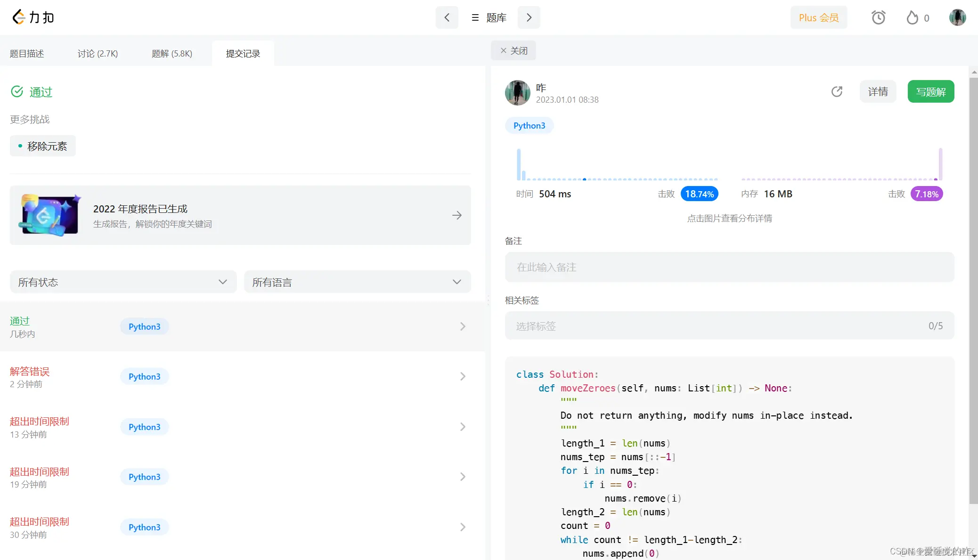Image resolution: width=978 pixels, height=560 pixels.
Task: Expand the 所有语言 language dropdown
Action: (357, 282)
